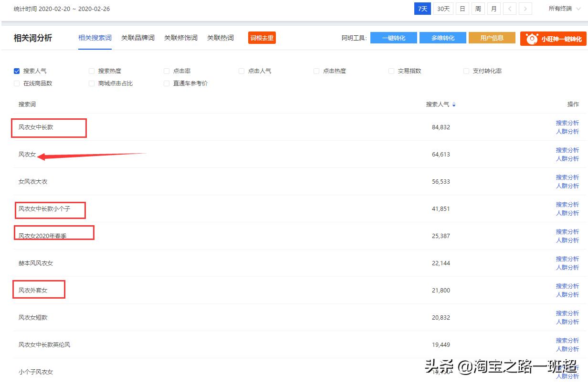
Task: Open 搜索分析 for 风衣女中长款
Action: (567, 123)
